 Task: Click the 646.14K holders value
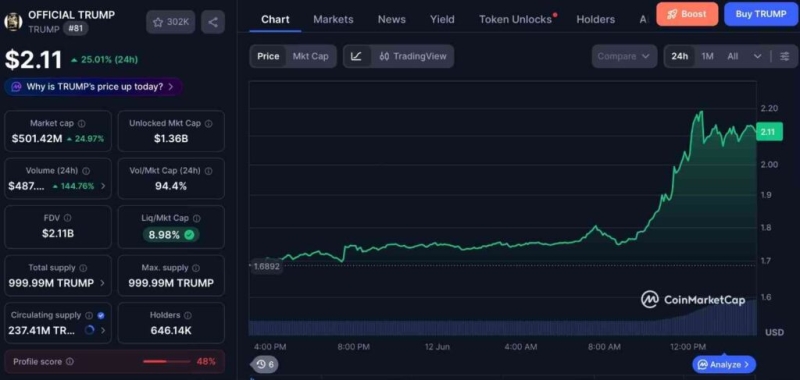(171, 331)
